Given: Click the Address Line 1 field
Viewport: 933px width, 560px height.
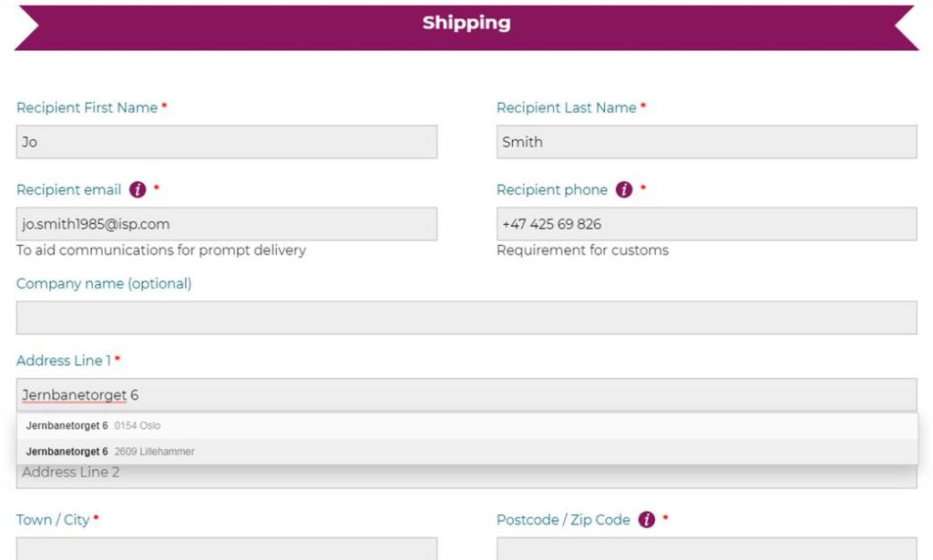Looking at the screenshot, I should [x=466, y=395].
